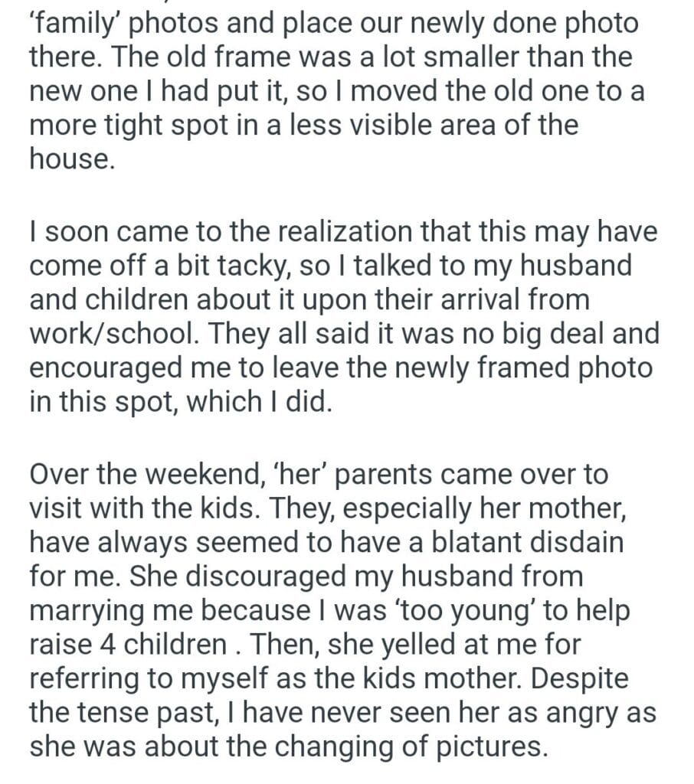Click the phrase "old frame"
This screenshot has width=694, height=784.
pyautogui.click(x=189, y=57)
